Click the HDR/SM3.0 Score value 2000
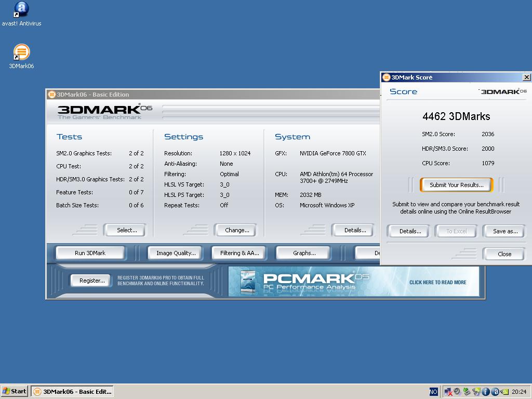532x399 pixels. (488, 149)
